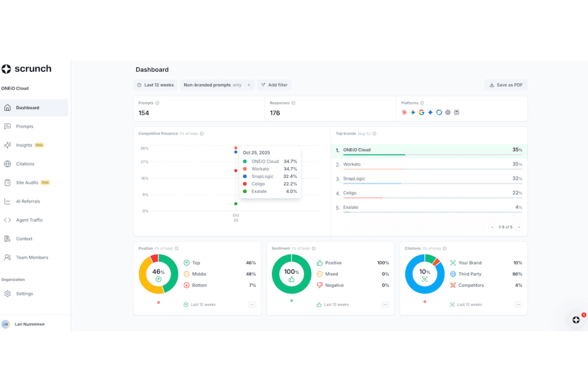Click the Add filter button
588x392 pixels.
click(274, 85)
